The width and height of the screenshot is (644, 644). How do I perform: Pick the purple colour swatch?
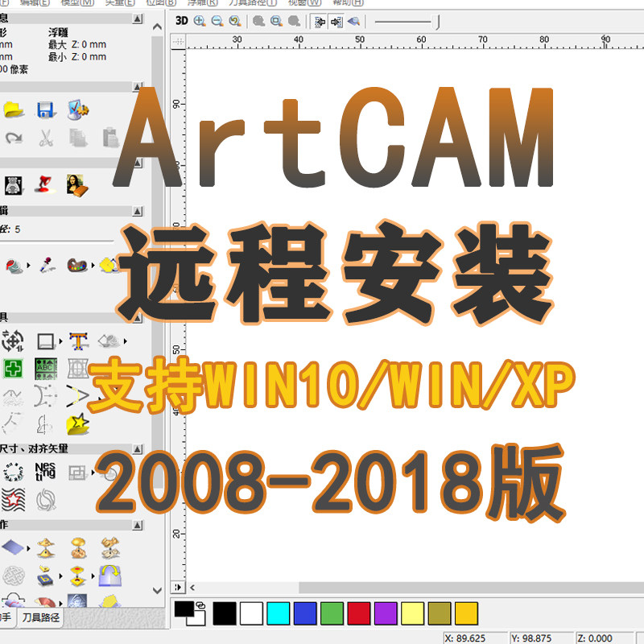pyautogui.click(x=386, y=613)
